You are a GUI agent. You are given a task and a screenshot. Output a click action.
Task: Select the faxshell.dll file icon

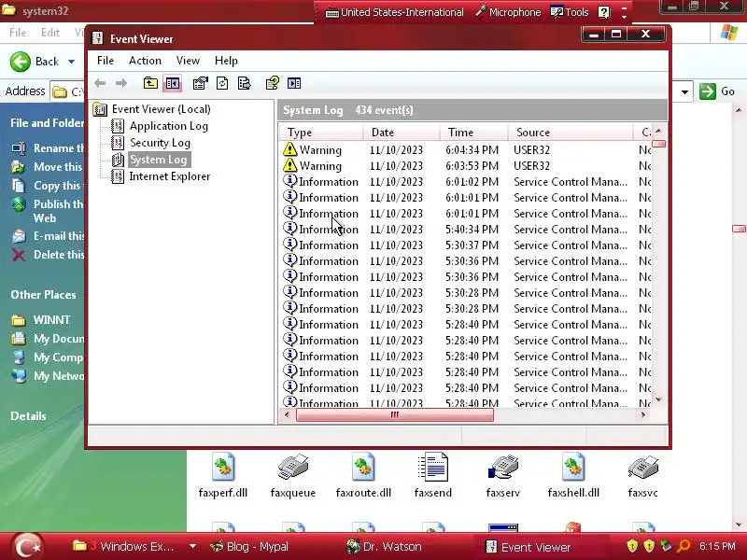pyautogui.click(x=573, y=467)
